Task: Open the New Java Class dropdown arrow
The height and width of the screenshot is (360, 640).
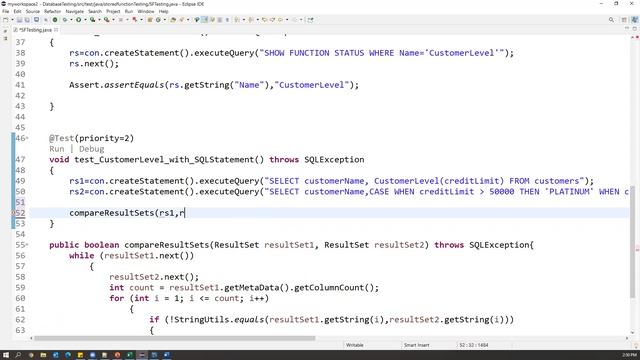Action: tap(164, 20)
